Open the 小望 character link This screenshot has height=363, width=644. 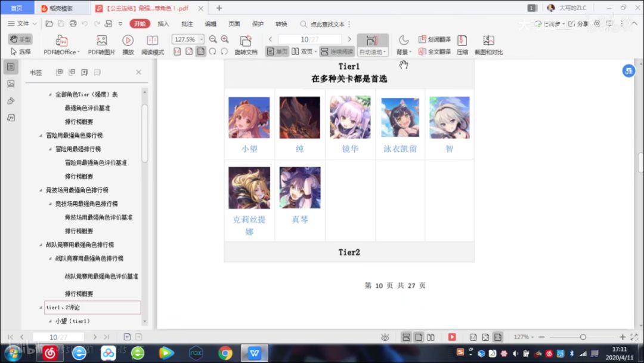click(x=249, y=149)
